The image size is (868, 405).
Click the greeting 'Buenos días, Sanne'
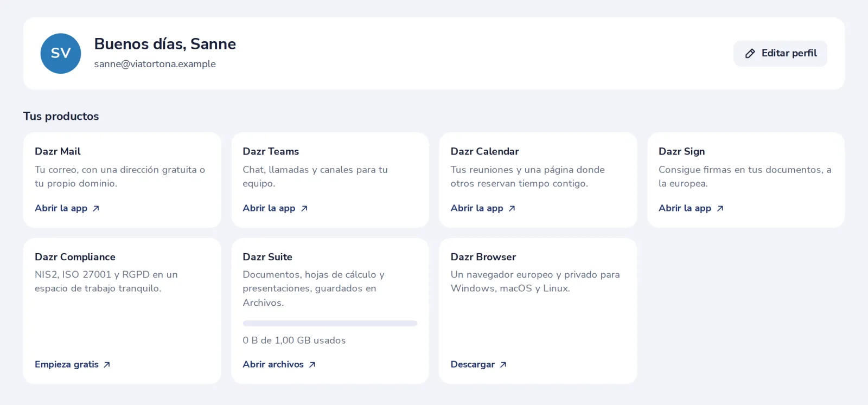coord(165,44)
